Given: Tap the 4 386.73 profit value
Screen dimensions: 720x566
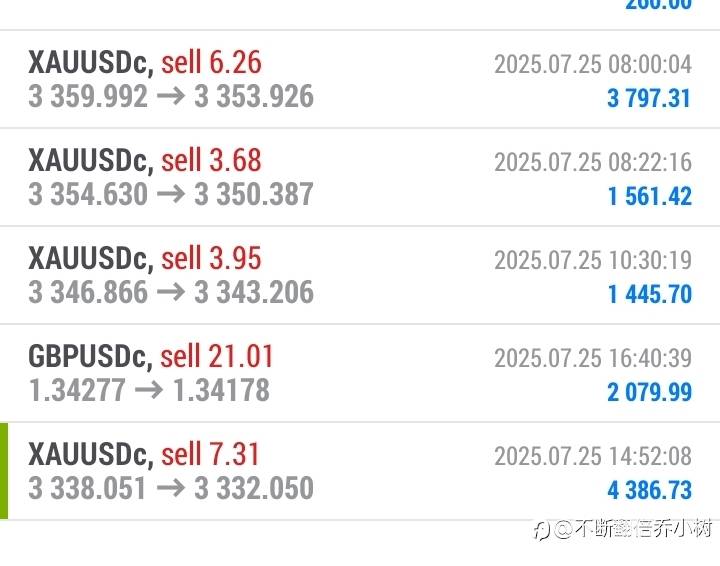Looking at the screenshot, I should tap(649, 489).
